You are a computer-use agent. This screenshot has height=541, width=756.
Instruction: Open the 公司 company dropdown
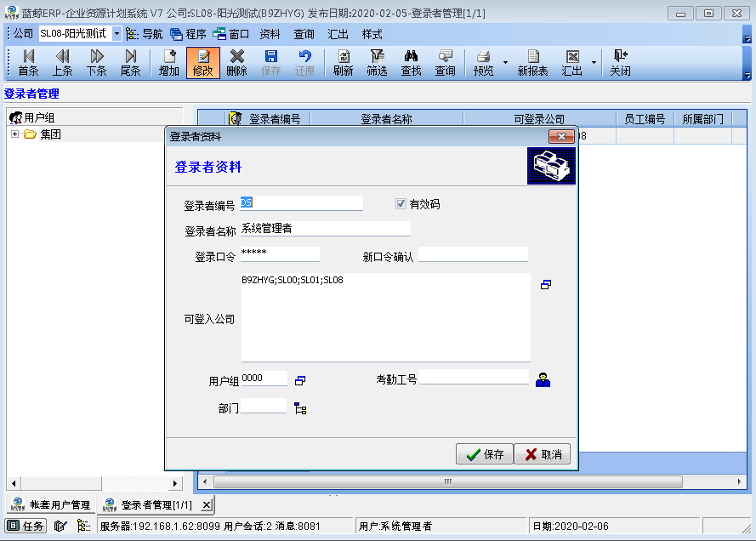pos(117,34)
